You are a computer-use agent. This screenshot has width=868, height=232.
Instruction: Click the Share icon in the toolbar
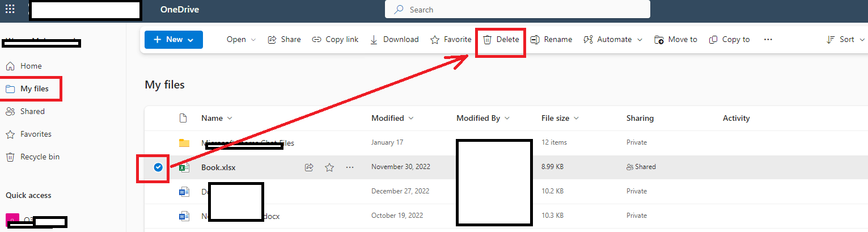tap(272, 39)
